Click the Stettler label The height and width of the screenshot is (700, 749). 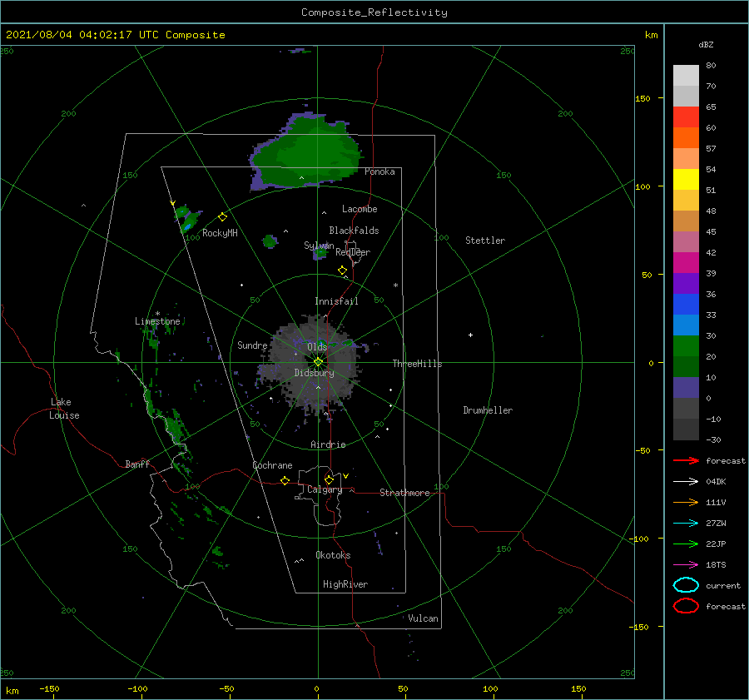click(485, 241)
